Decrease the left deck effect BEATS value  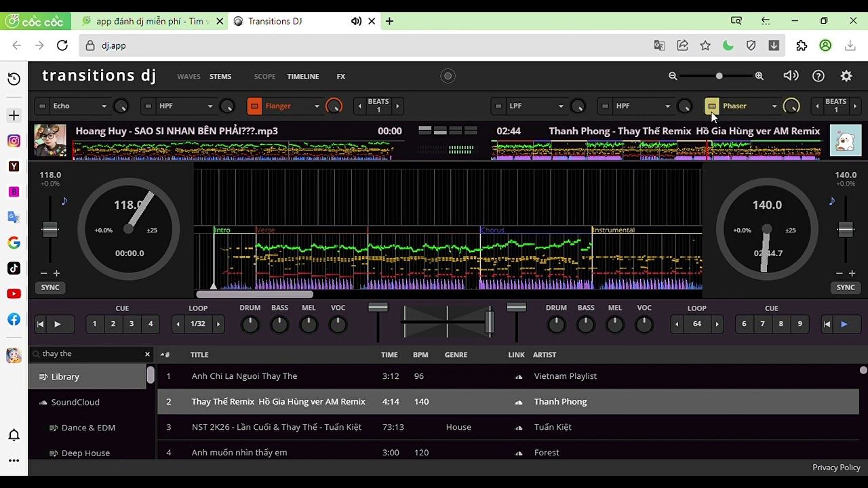tap(359, 106)
